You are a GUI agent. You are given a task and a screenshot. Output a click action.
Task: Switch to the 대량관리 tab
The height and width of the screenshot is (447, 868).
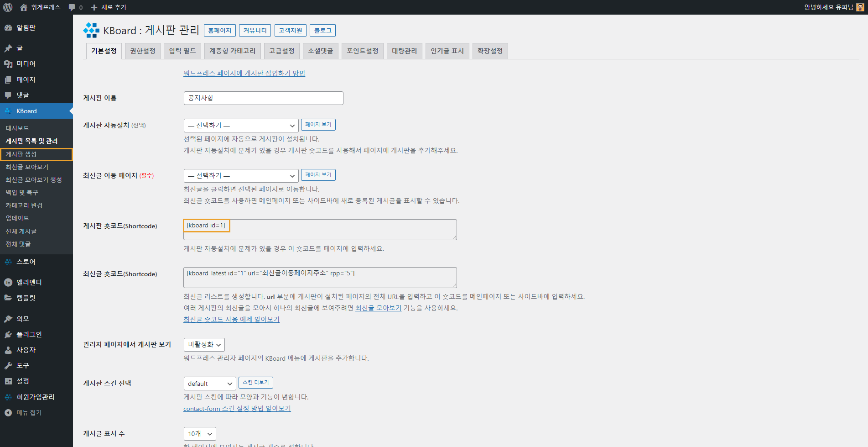point(405,51)
